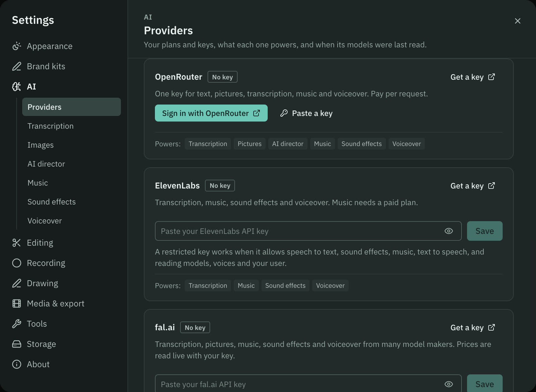The height and width of the screenshot is (392, 536).
Task: Select the Providers subsection
Action: [x=71, y=107]
